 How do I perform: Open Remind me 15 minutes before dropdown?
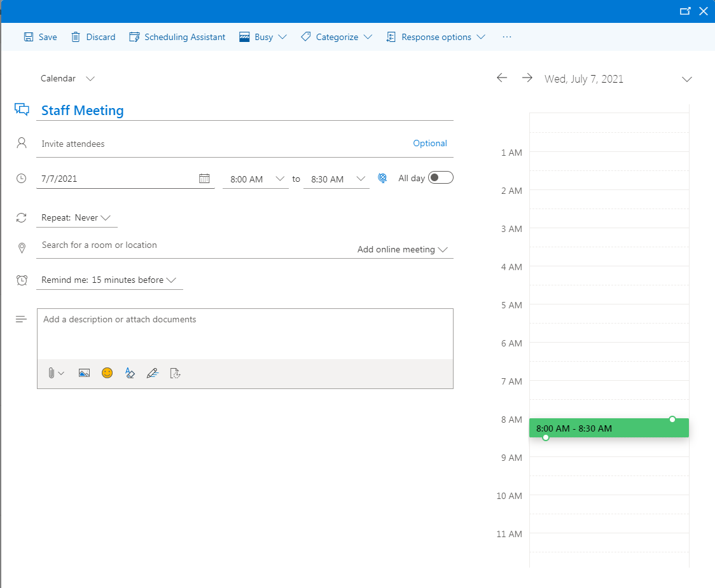click(109, 280)
